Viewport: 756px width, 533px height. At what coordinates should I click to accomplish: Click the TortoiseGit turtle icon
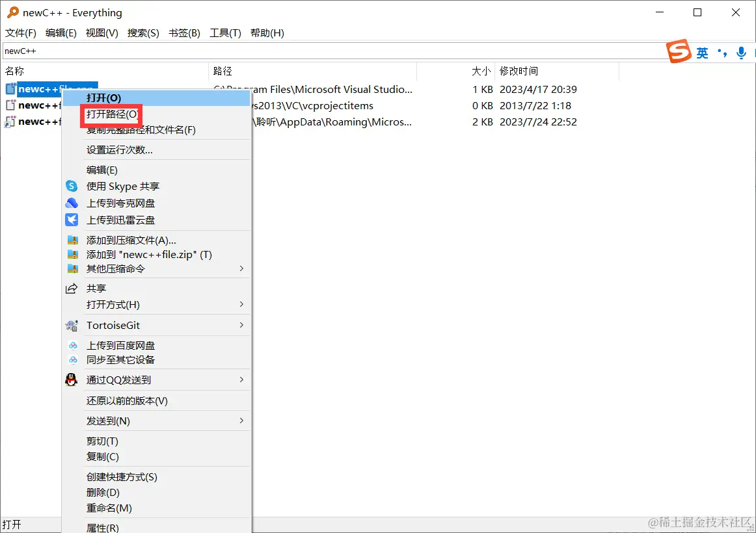pos(72,326)
